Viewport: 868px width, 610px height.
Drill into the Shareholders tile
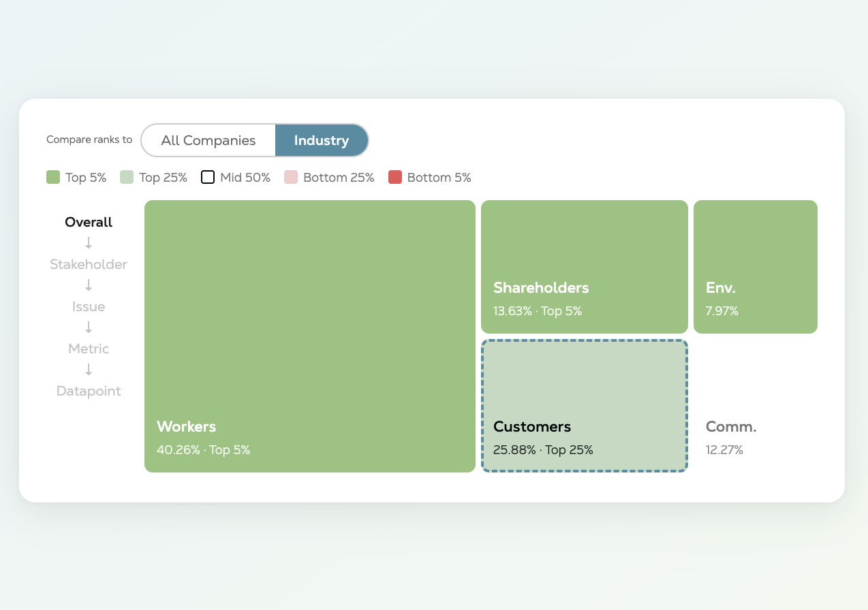point(584,266)
